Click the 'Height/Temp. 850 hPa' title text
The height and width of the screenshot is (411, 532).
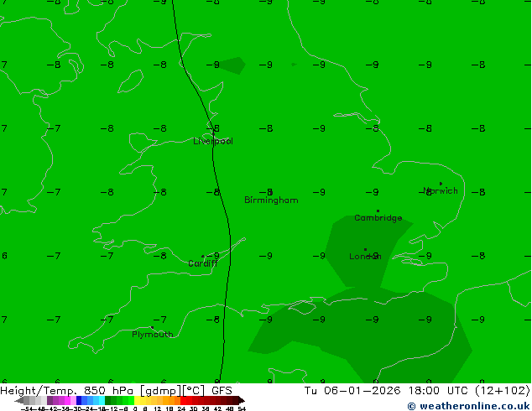click(66, 391)
